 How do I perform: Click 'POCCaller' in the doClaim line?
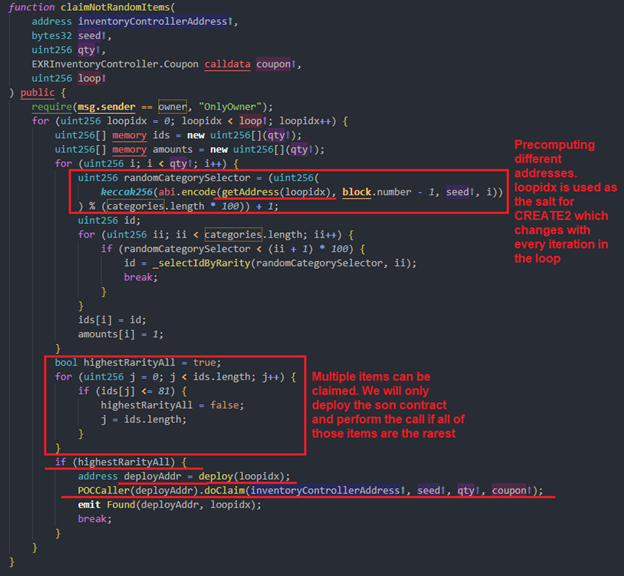[103, 490]
